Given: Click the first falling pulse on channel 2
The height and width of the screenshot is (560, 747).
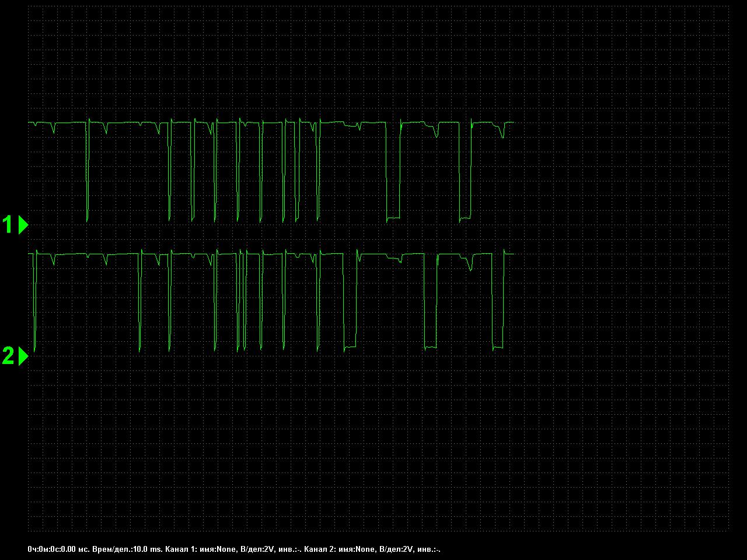Looking at the screenshot, I should pyautogui.click(x=35, y=303).
